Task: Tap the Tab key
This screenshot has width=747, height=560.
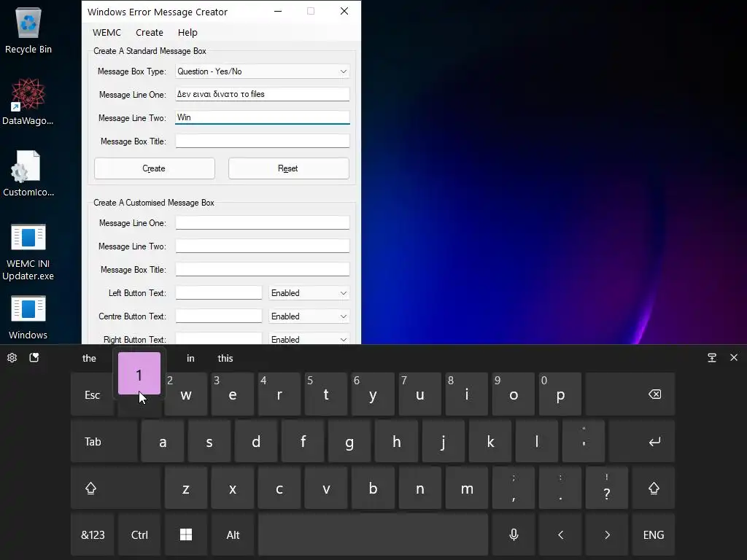Action: tap(104, 441)
